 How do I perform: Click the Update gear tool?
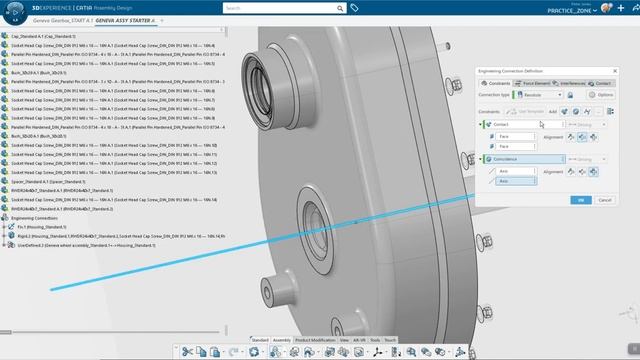coord(254,352)
